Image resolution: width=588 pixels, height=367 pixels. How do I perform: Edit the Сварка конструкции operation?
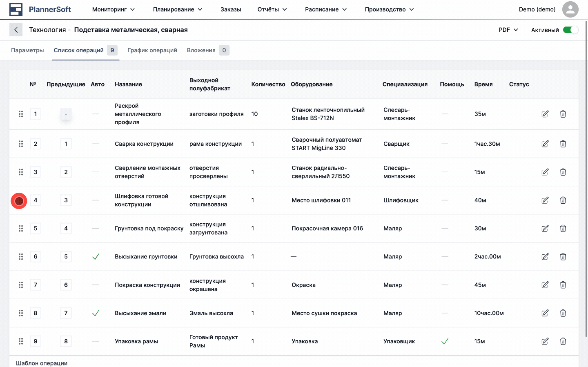[x=545, y=144]
